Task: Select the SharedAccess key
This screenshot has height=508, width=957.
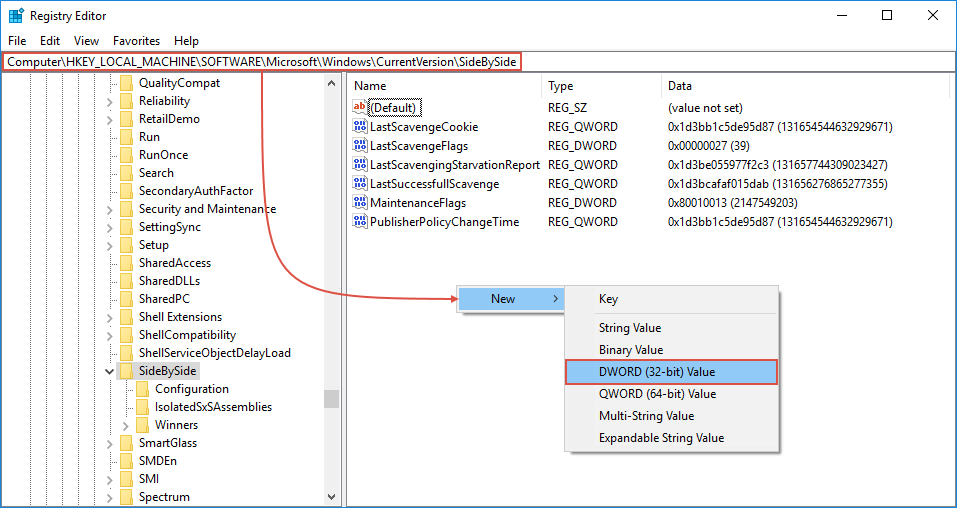Action: pyautogui.click(x=175, y=263)
